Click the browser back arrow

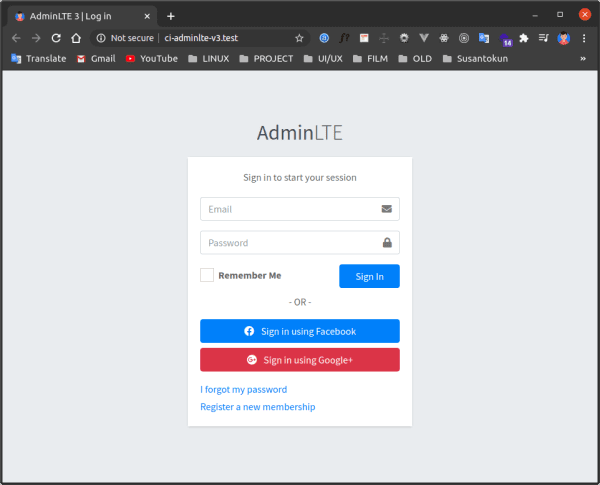(x=16, y=38)
